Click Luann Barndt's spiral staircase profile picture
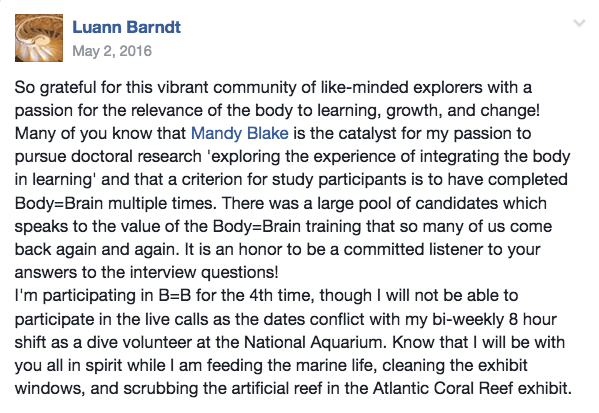The image size is (599, 413). 39,38
